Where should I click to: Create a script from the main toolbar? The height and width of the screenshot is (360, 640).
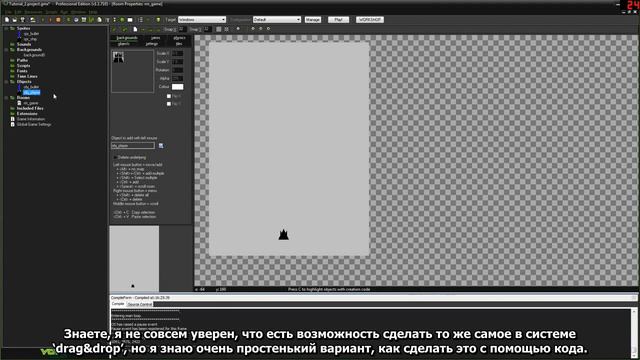click(x=99, y=20)
